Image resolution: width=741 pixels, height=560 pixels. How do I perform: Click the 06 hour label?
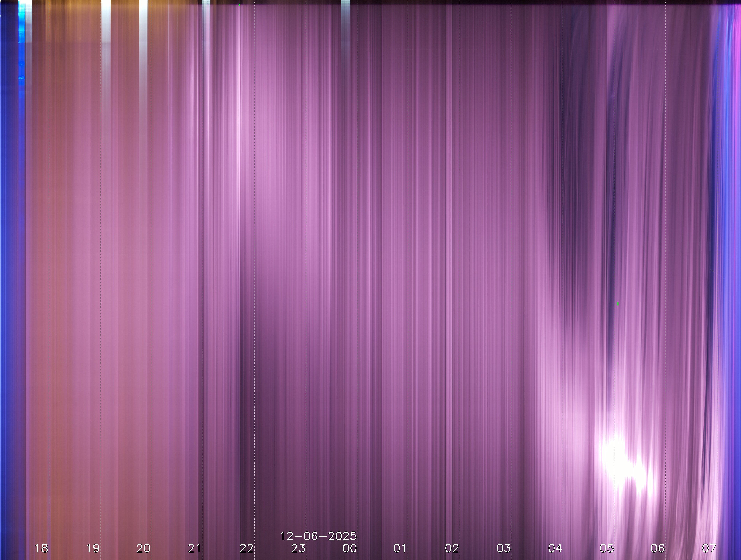pyautogui.click(x=657, y=548)
